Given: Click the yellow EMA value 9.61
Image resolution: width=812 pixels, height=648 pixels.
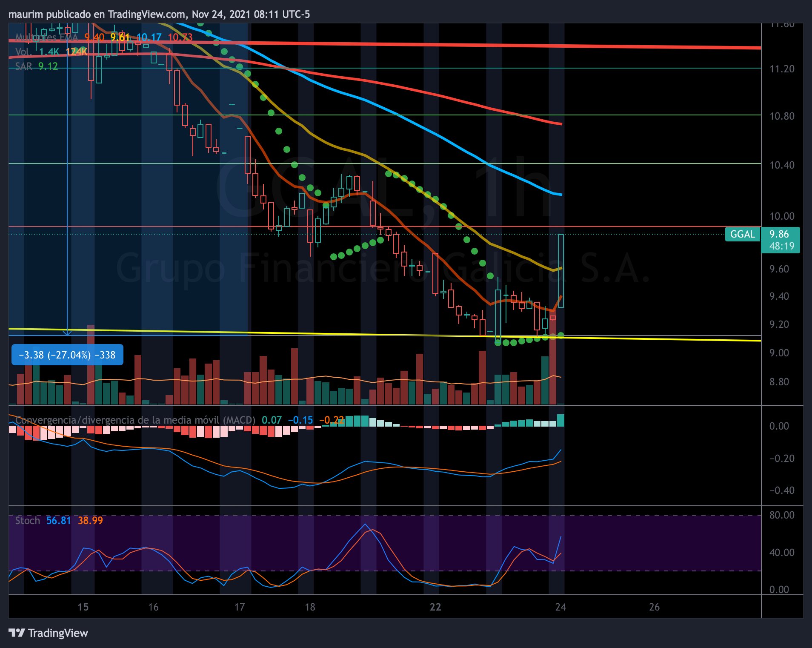Looking at the screenshot, I should (120, 37).
